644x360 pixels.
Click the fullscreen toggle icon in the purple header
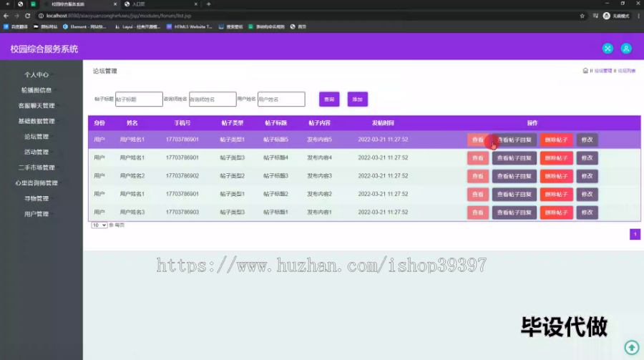(x=608, y=49)
